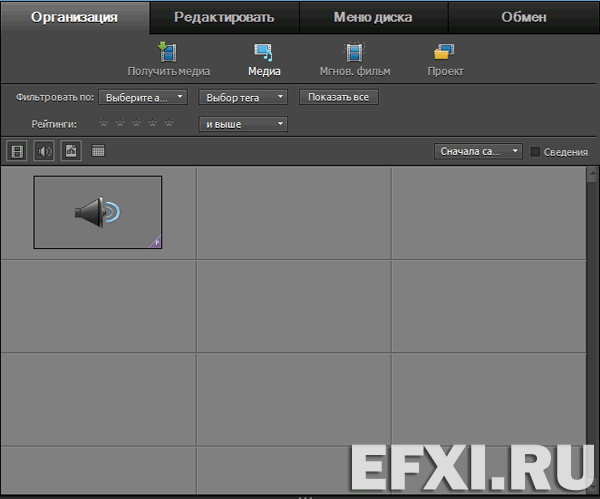The width and height of the screenshot is (600, 499).
Task: Toggle audio files filter icon
Action: [44, 151]
